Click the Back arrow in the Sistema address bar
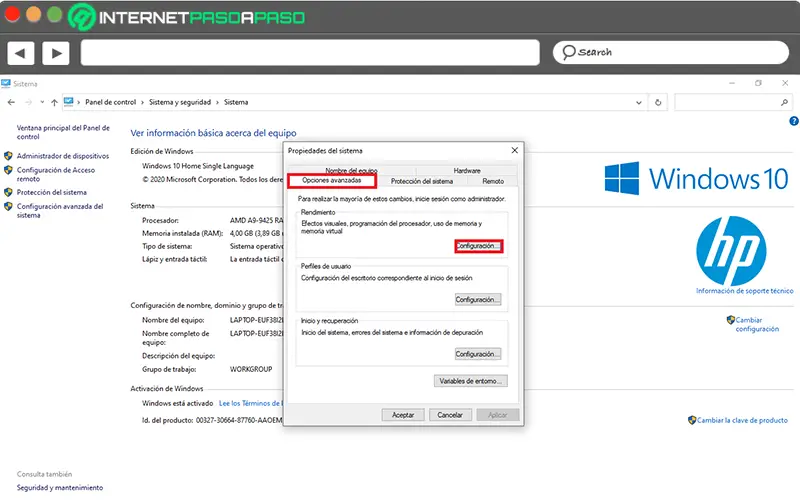800x500 pixels. point(11,102)
